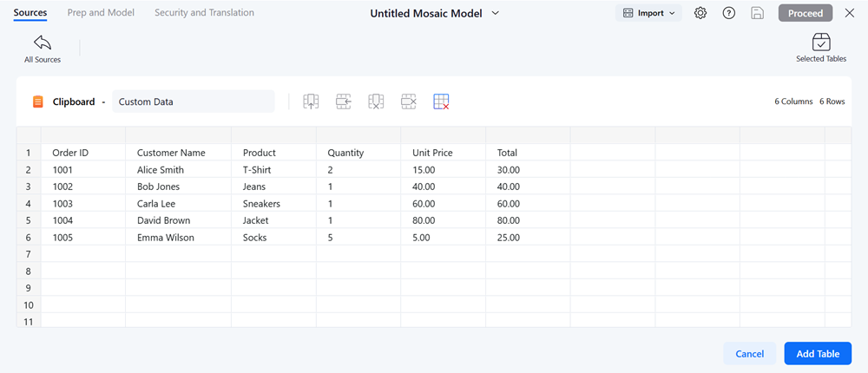
Task: Select the Alice Smith cell
Action: pos(177,170)
